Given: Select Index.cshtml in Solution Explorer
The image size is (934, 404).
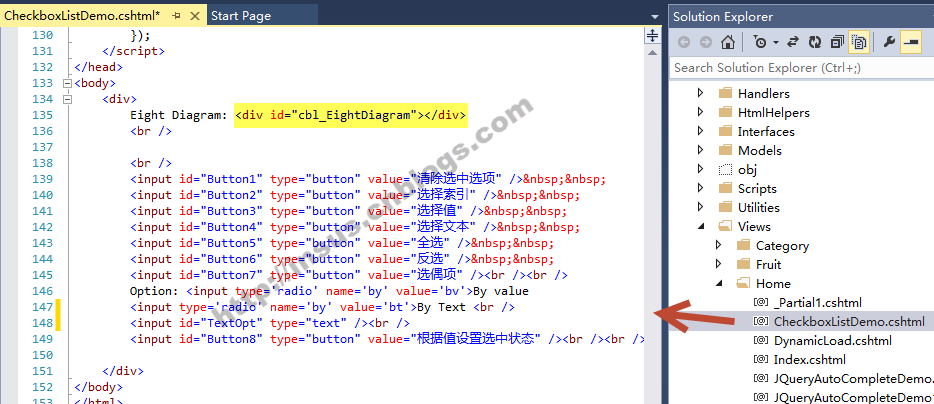Looking at the screenshot, I should pos(810,360).
